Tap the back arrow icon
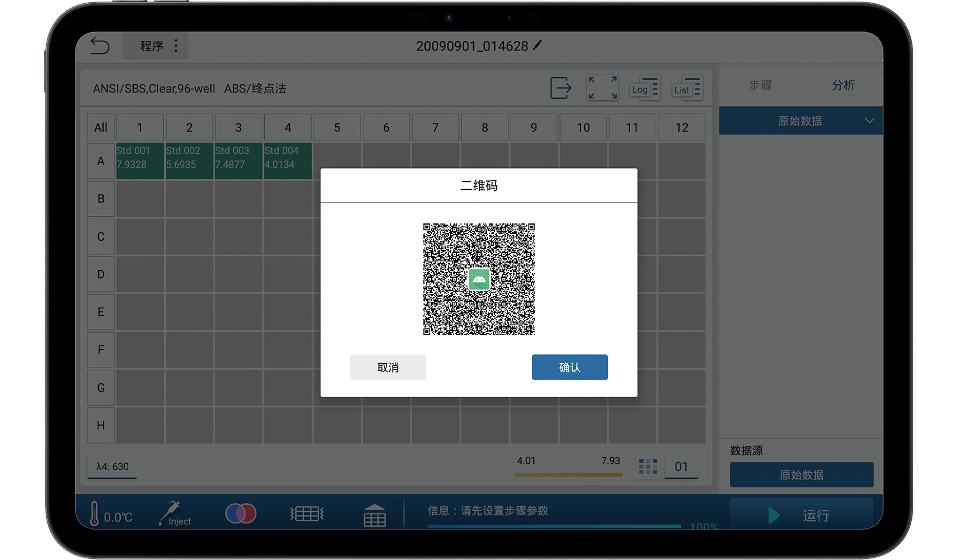 pos(100,46)
